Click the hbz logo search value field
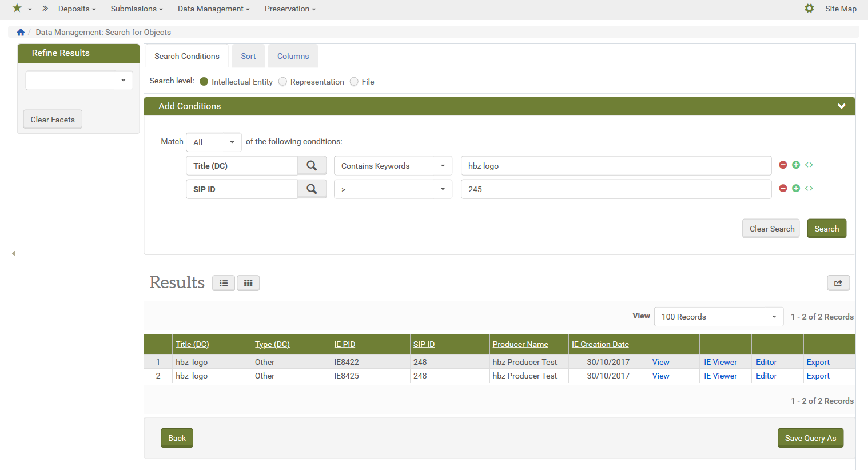The width and height of the screenshot is (868, 470). (616, 166)
